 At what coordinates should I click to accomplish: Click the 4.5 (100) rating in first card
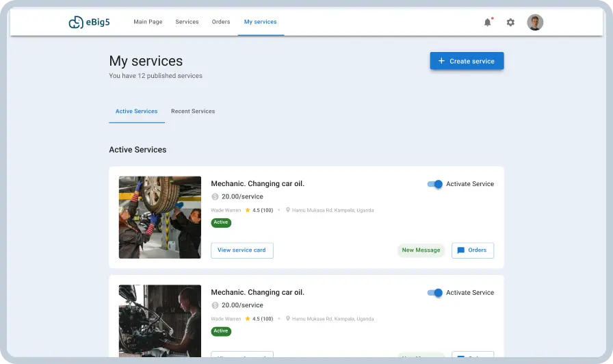pos(263,210)
